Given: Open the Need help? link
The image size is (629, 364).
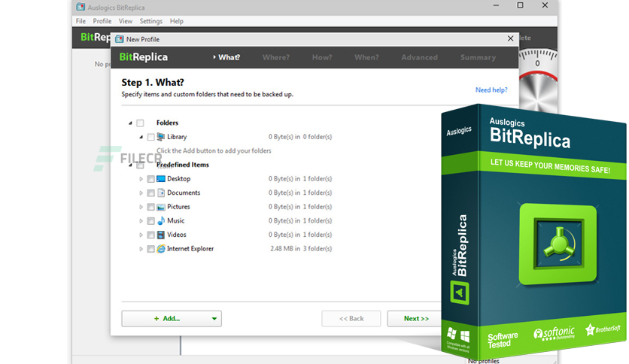Looking at the screenshot, I should [x=491, y=89].
